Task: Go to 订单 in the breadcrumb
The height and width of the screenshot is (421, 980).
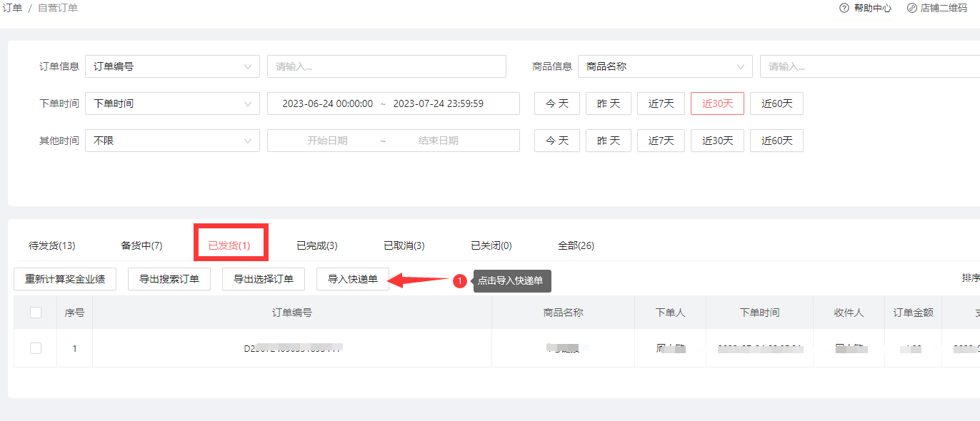Action: pos(12,9)
